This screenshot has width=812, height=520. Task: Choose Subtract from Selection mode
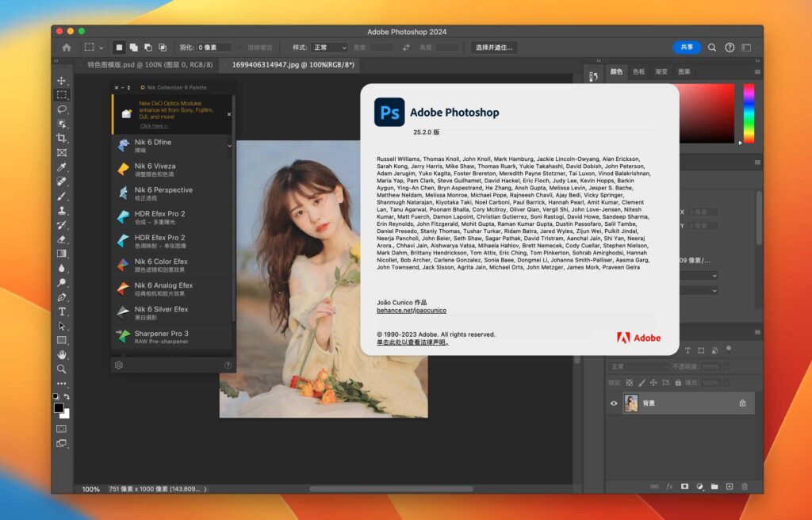point(148,48)
